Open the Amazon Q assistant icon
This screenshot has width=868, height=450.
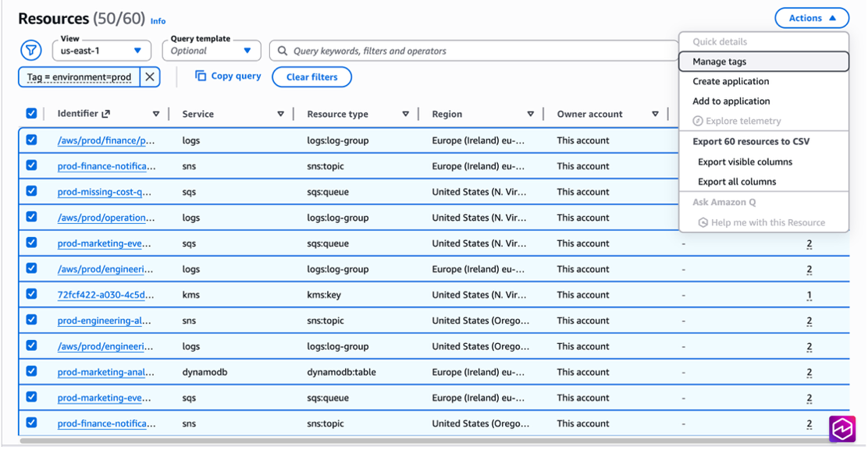click(x=843, y=427)
